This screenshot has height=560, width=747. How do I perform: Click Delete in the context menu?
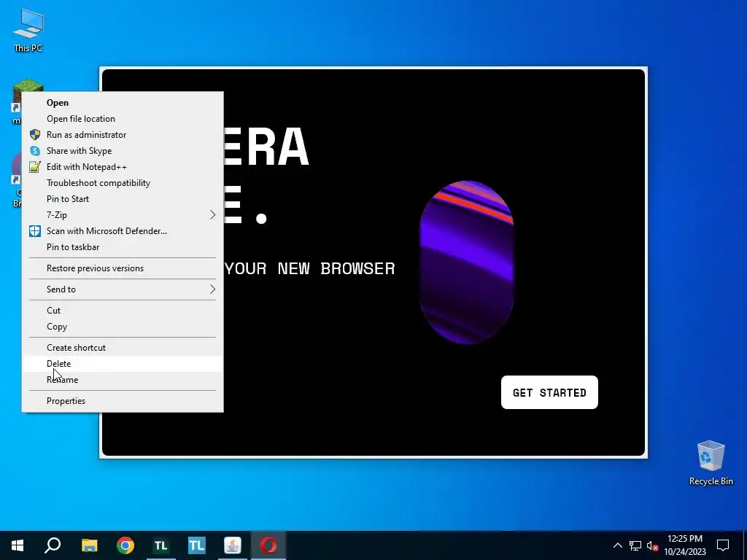[123, 363]
